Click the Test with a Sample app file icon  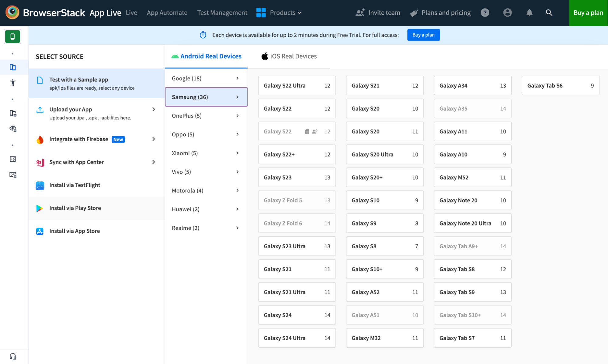40,80
